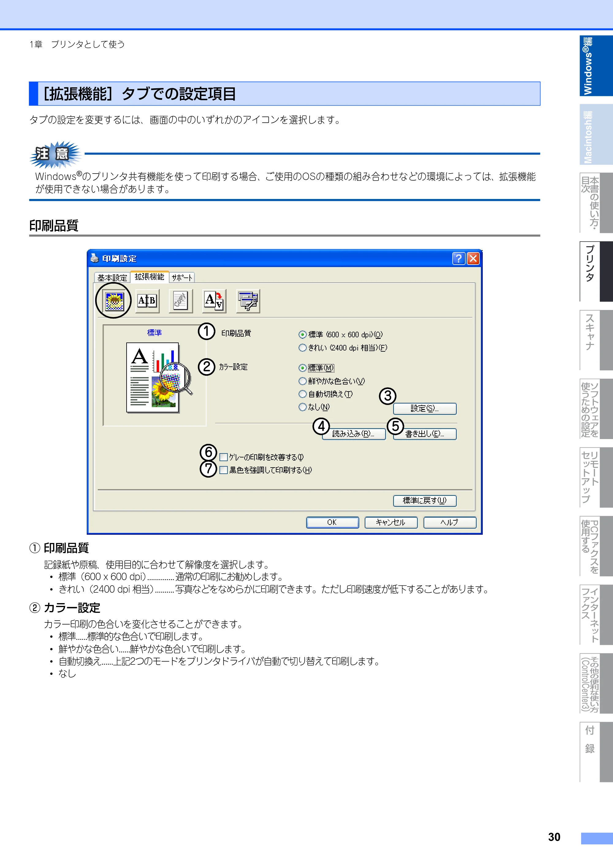Choose 鮮やかな色合い(V) color option
This screenshot has width=613, height=868.
(302, 381)
